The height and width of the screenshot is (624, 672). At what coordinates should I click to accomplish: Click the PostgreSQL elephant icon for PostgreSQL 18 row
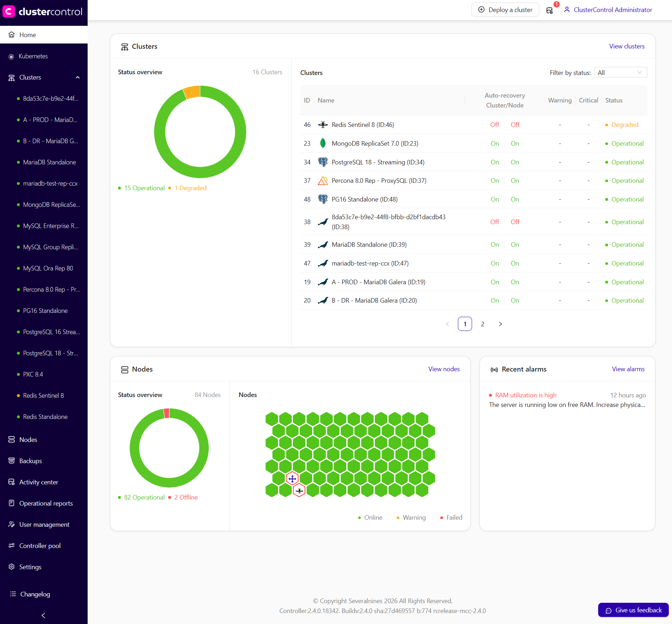323,162
